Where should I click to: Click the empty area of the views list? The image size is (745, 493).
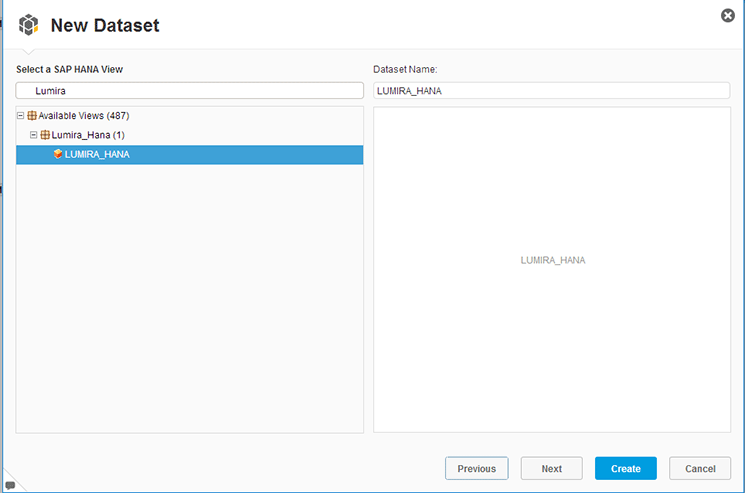pyautogui.click(x=190, y=300)
